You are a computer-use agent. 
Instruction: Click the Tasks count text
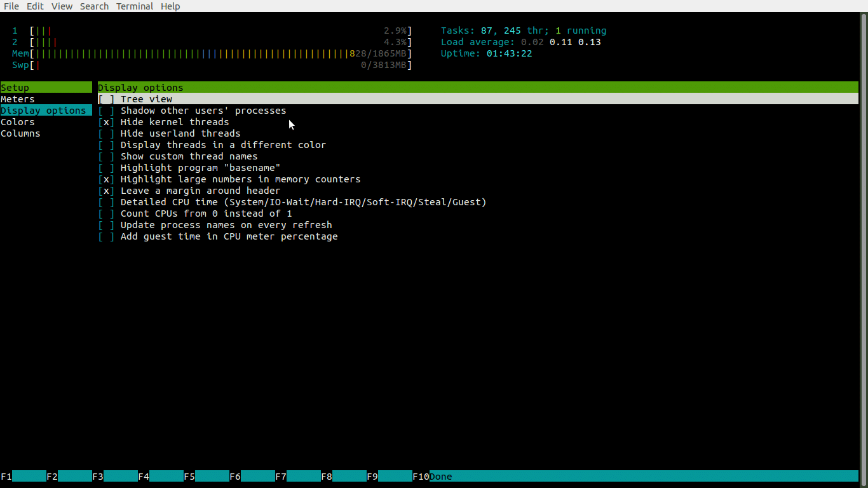tap(524, 30)
